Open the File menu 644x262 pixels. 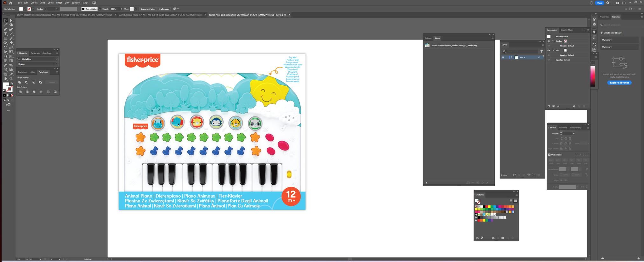20,3
